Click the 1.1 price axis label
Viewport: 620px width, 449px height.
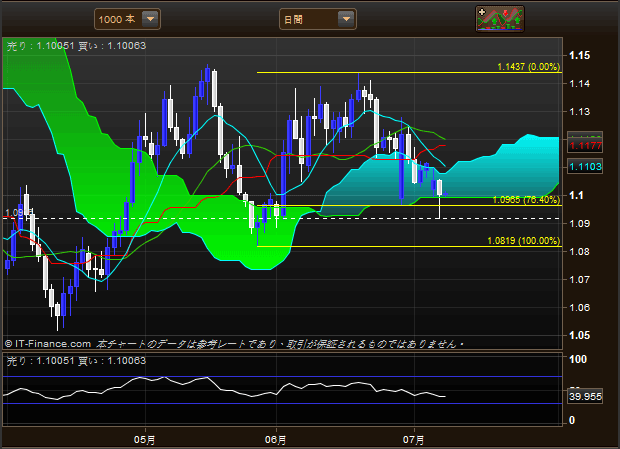click(x=576, y=195)
